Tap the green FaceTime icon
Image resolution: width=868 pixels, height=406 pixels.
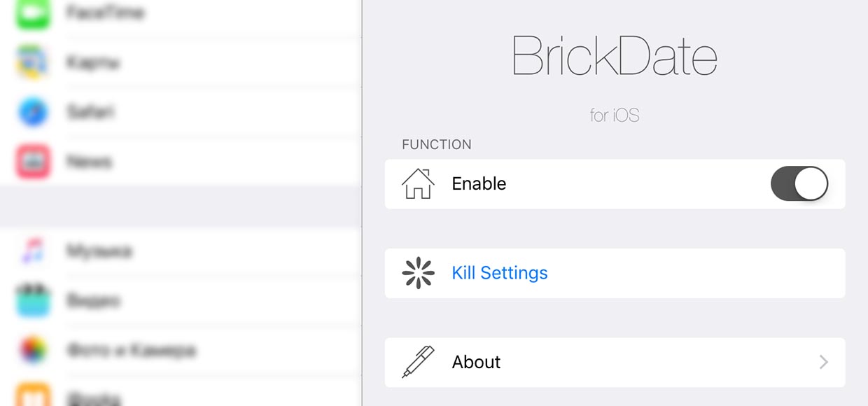33,12
